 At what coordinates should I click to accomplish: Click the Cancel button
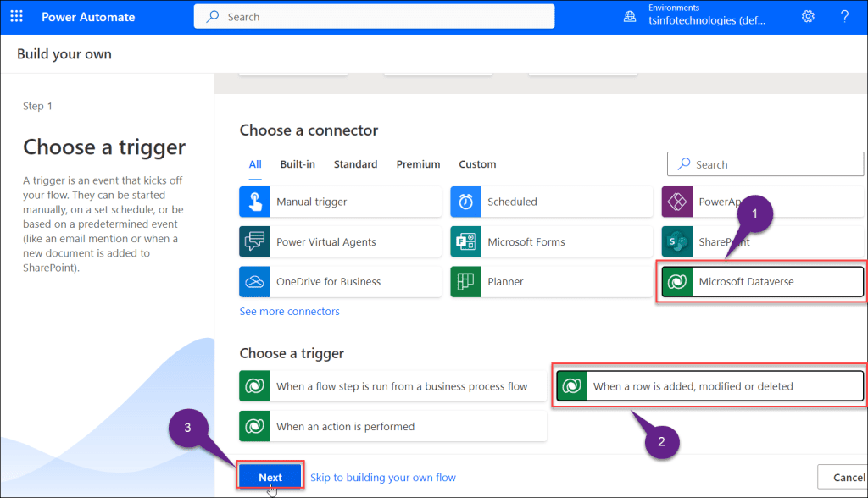coord(843,477)
